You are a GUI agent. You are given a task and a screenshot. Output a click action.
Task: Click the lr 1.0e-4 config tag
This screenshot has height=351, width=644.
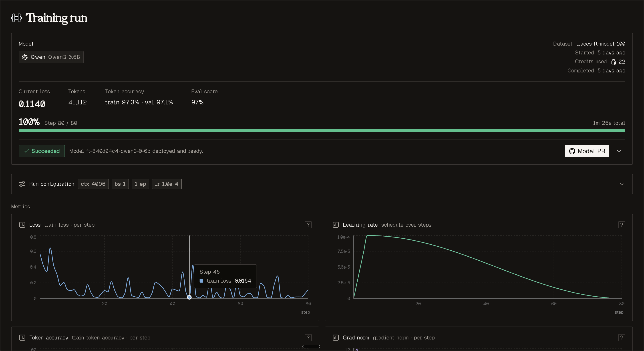coord(167,184)
